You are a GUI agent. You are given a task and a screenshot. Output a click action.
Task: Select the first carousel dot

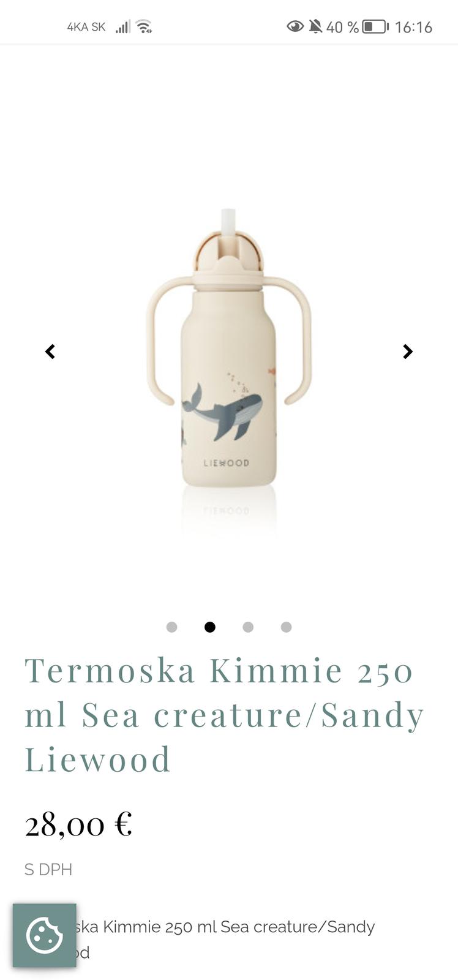[172, 627]
